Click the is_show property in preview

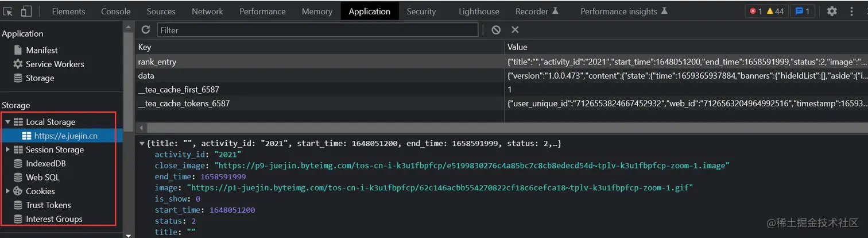tap(170, 199)
